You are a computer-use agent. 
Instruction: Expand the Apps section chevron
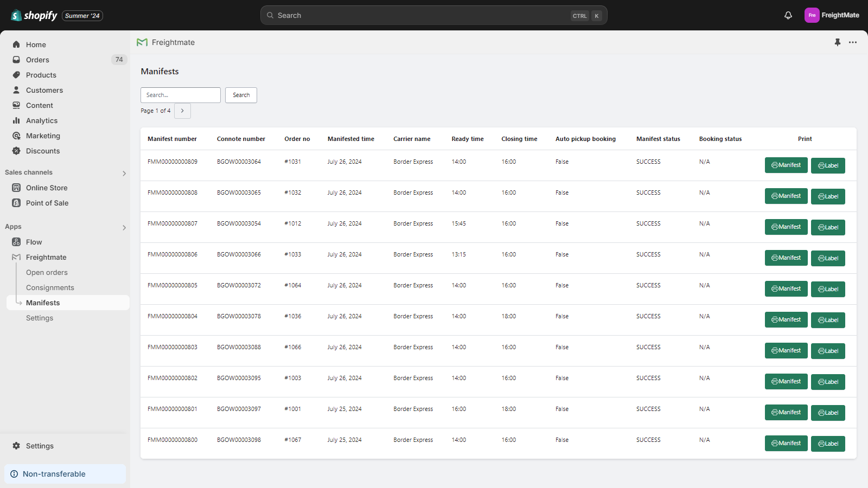124,227
